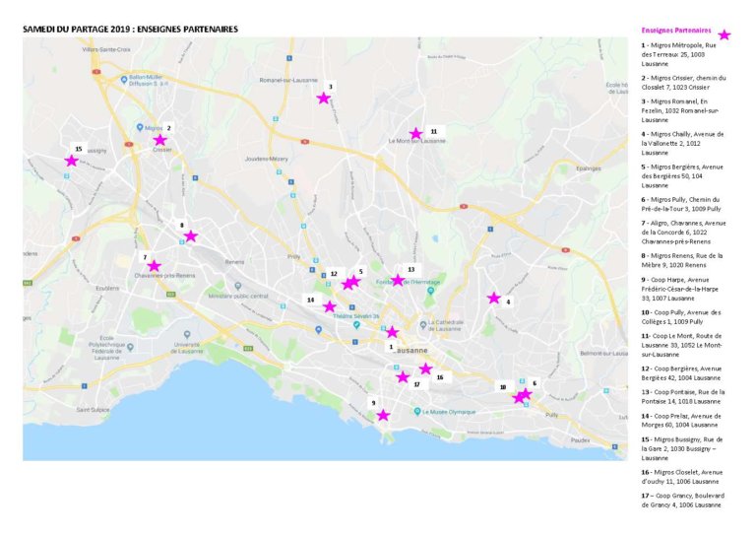Select the 'Jouxtens-Mézery' place label

(x=267, y=159)
